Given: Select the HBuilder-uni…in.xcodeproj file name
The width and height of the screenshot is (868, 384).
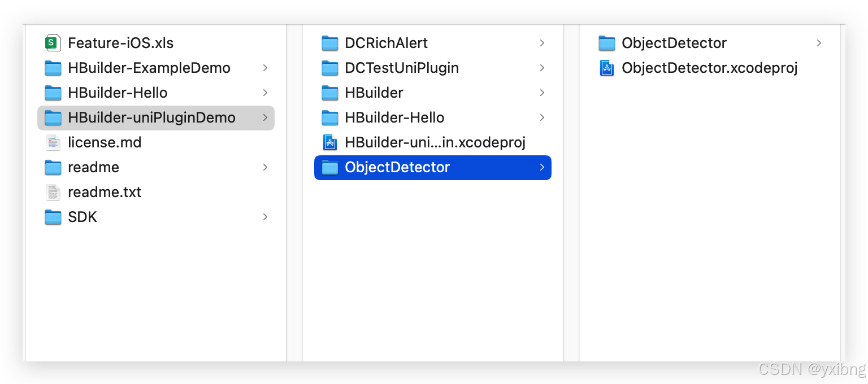Looking at the screenshot, I should pos(435,142).
